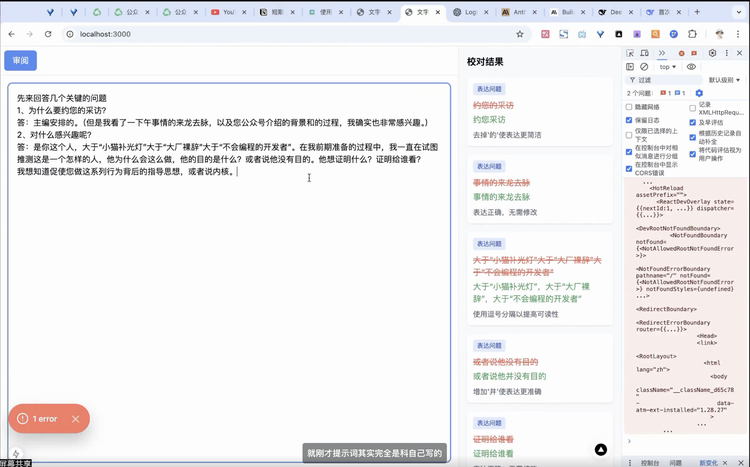
Task: Bookmark this page with the star icon
Action: click(x=520, y=34)
